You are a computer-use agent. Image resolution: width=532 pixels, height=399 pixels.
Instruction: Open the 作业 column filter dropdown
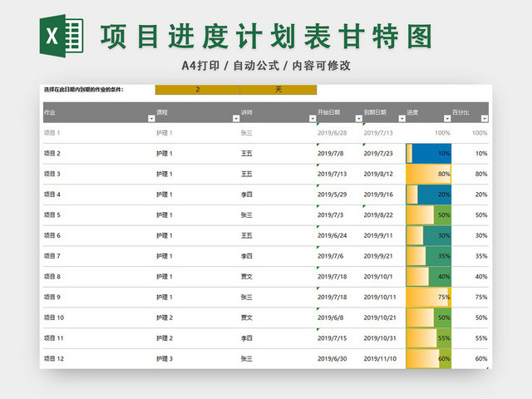coord(151,118)
